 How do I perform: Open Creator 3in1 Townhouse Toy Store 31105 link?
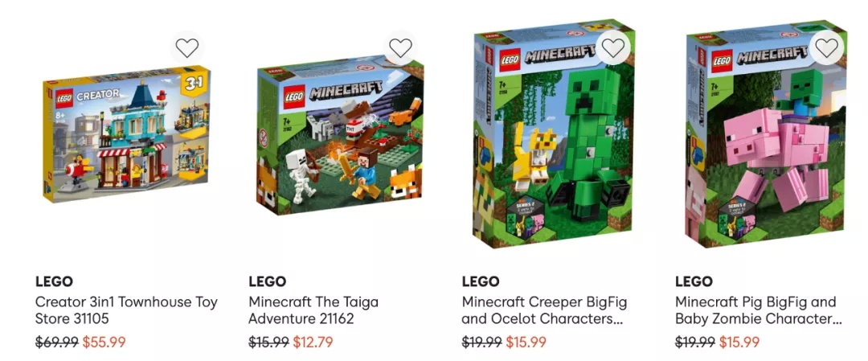[x=126, y=310]
